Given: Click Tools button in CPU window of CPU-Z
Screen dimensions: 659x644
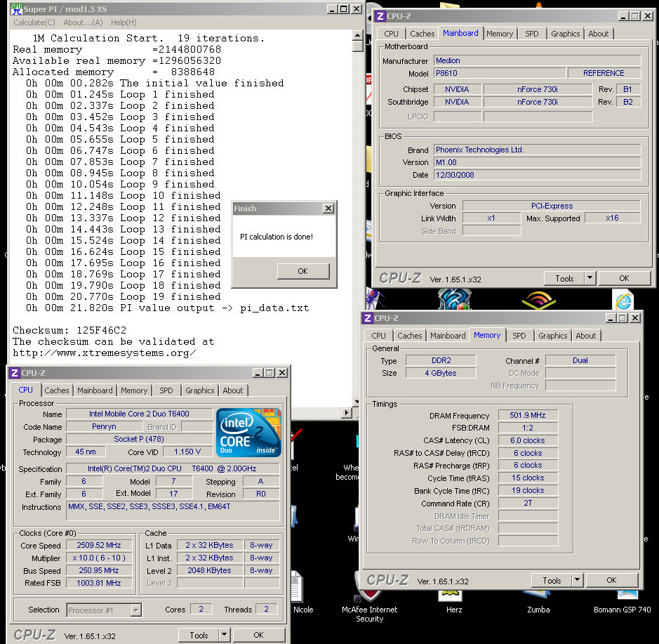Looking at the screenshot, I should [199, 635].
